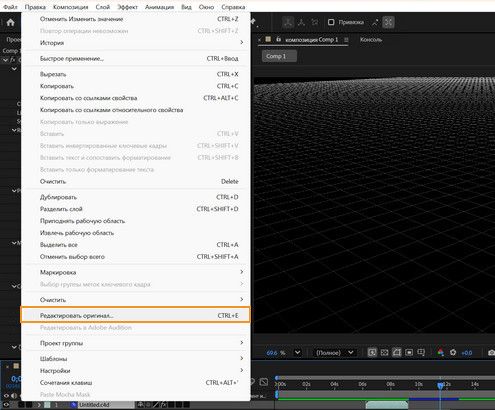Reset exposure with the aperture icon
Viewport: 495px width, 410px height.
[453, 352]
